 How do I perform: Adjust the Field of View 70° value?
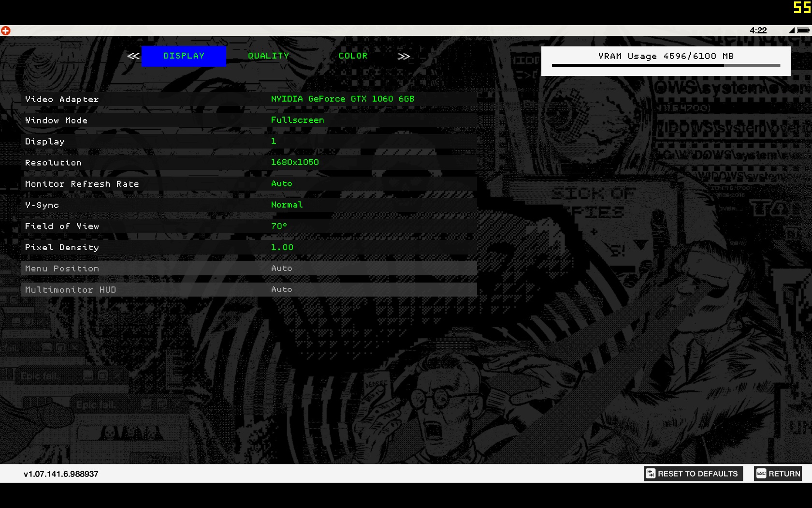[x=279, y=226]
